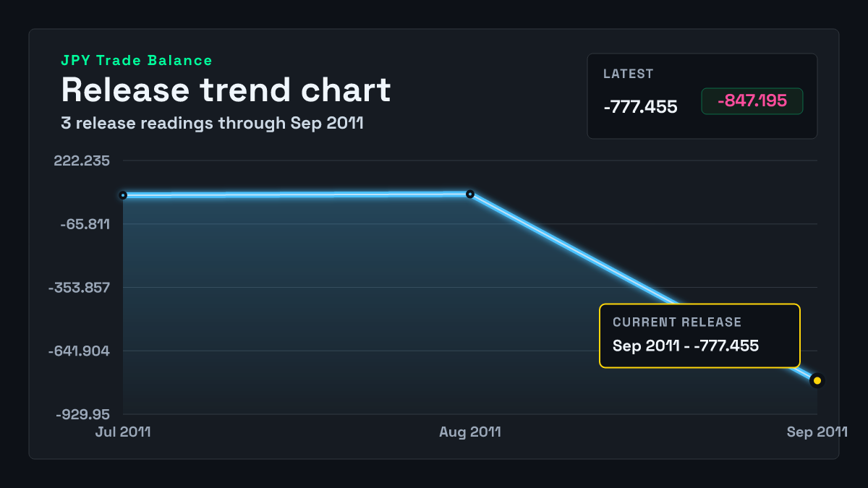Click the Current Release tooltip box
Image resolution: width=868 pixels, height=488 pixels.
point(699,335)
